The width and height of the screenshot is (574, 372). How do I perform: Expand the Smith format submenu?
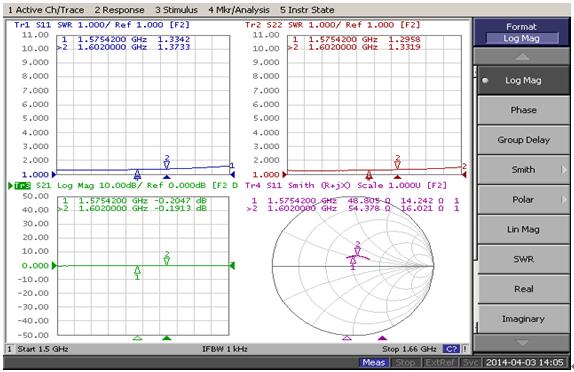coord(523,170)
